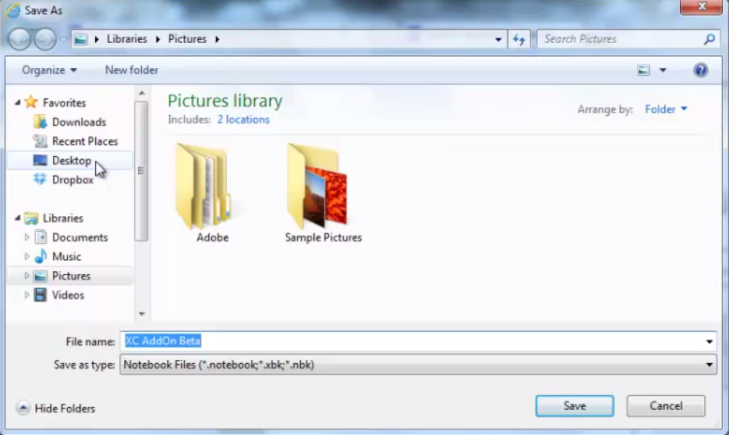Expand the Music library tree node
The image size is (729, 435).
pyautogui.click(x=28, y=257)
